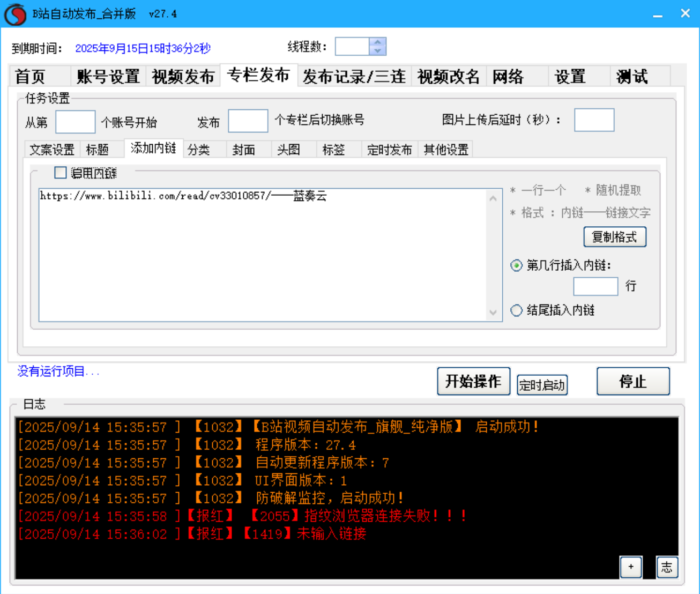The height and width of the screenshot is (594, 700).
Task: Increase 线程数 using the up stepper arrow
Action: [377, 43]
